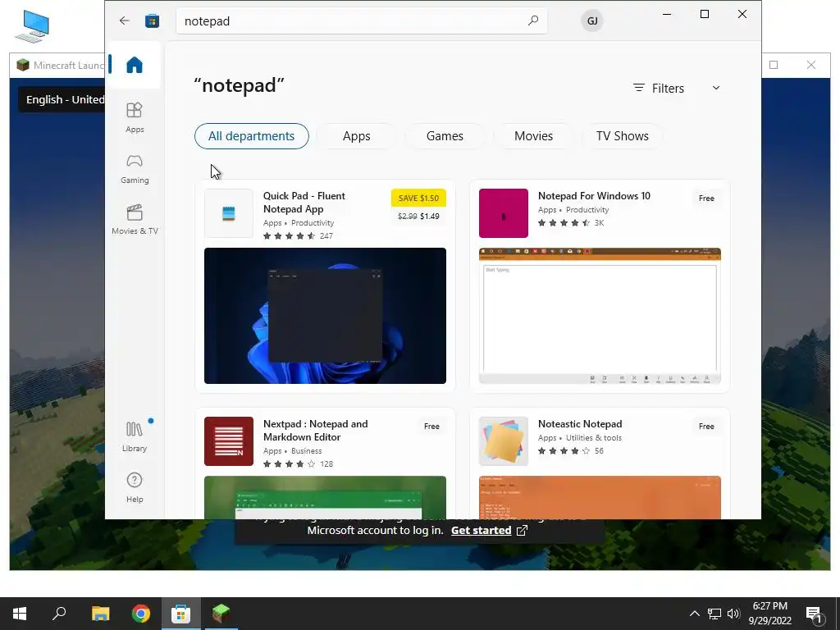Viewport: 840px width, 630px height.
Task: Open Help in the Store sidebar
Action: tap(135, 487)
